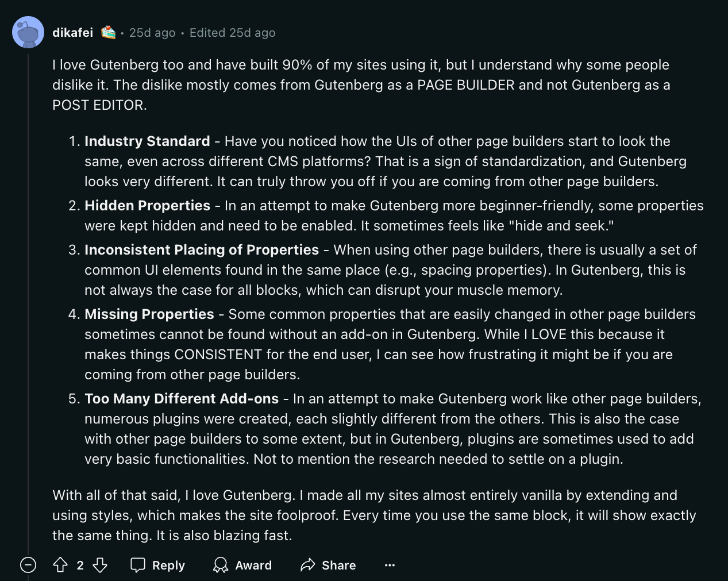
Task: Click "Inconsistent Placing of Properties" heading
Action: pyautogui.click(x=201, y=250)
